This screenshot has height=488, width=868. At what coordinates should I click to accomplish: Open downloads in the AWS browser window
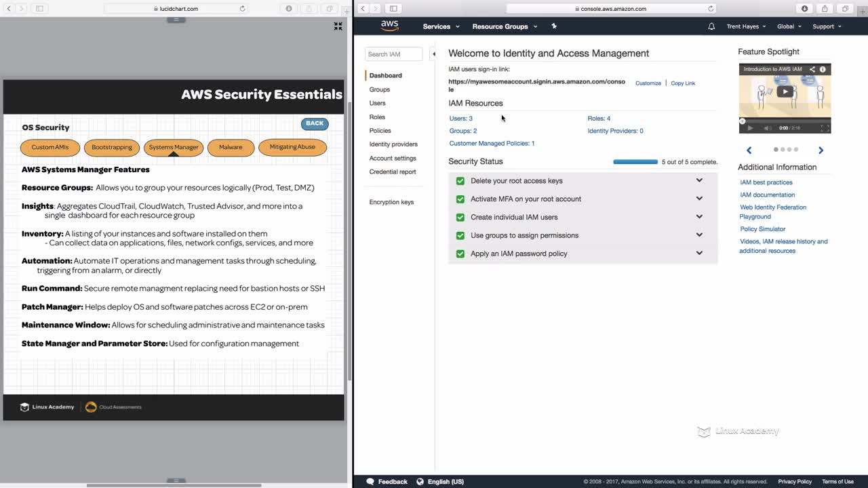point(805,9)
